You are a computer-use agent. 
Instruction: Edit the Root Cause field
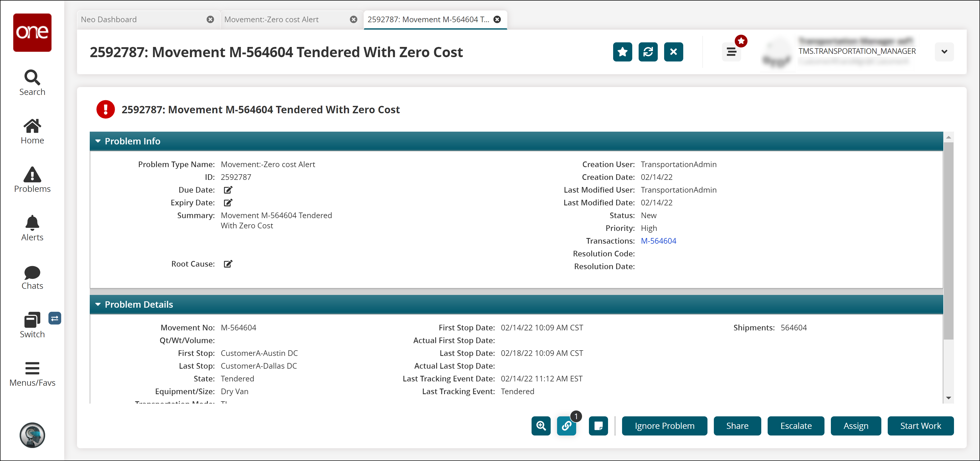tap(227, 264)
